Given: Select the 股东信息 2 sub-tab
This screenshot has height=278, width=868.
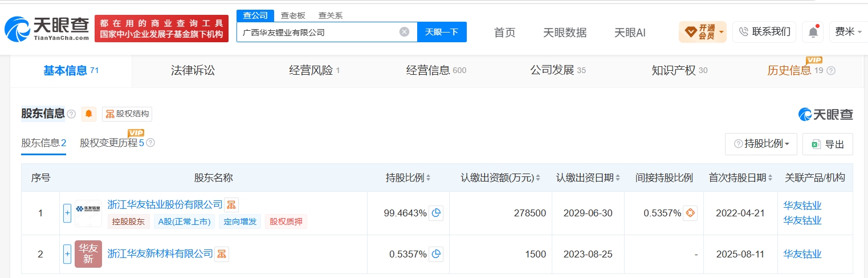Looking at the screenshot, I should click(x=44, y=143).
